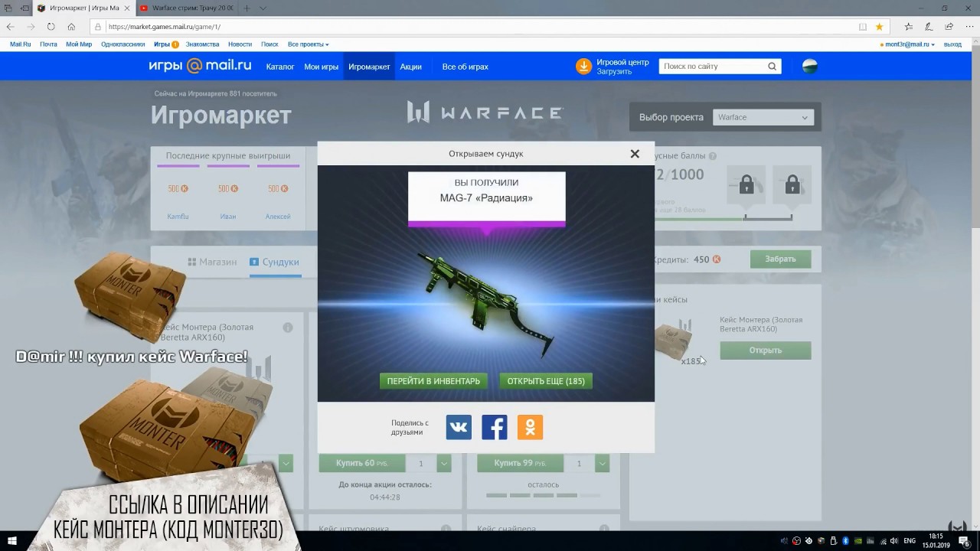The image size is (980, 551).
Task: Expand quantity dropdown beside Kyпить 99
Action: coord(602,463)
